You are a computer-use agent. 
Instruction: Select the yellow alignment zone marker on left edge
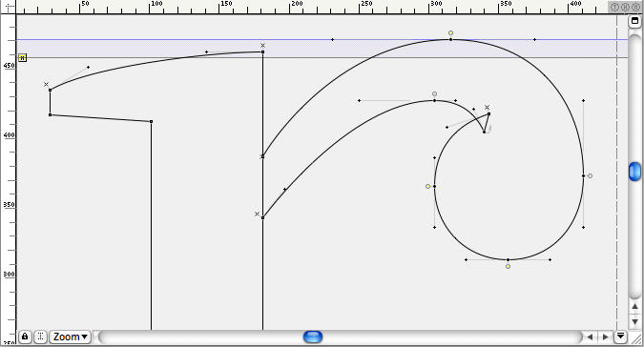[22, 58]
